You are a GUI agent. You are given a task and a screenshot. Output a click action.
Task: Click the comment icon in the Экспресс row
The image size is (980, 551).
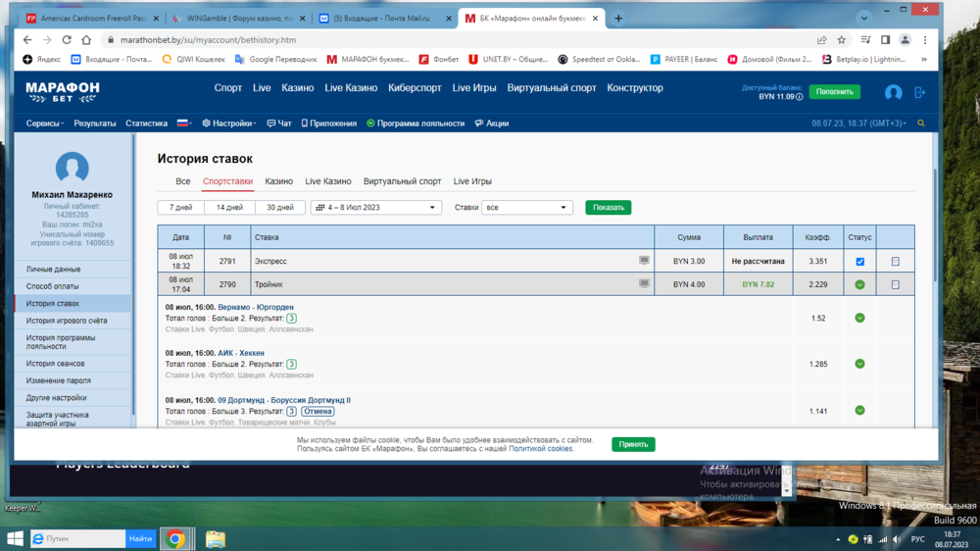[x=644, y=261]
